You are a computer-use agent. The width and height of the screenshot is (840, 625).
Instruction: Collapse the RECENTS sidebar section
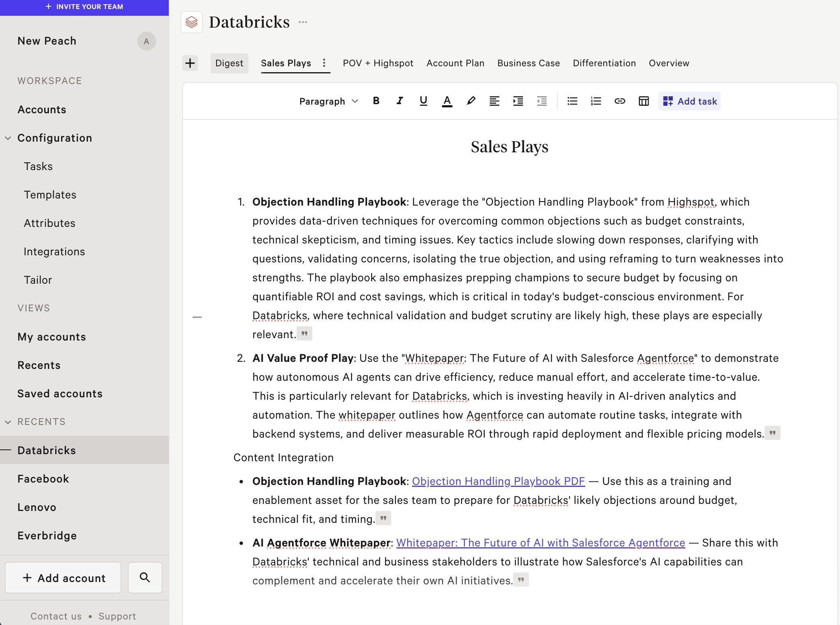(8, 422)
